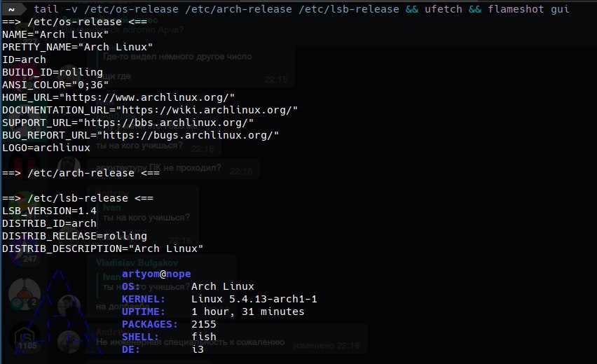Click background chat message 'Где-то видел немного другое число'
597x364 pixels.
(177, 57)
